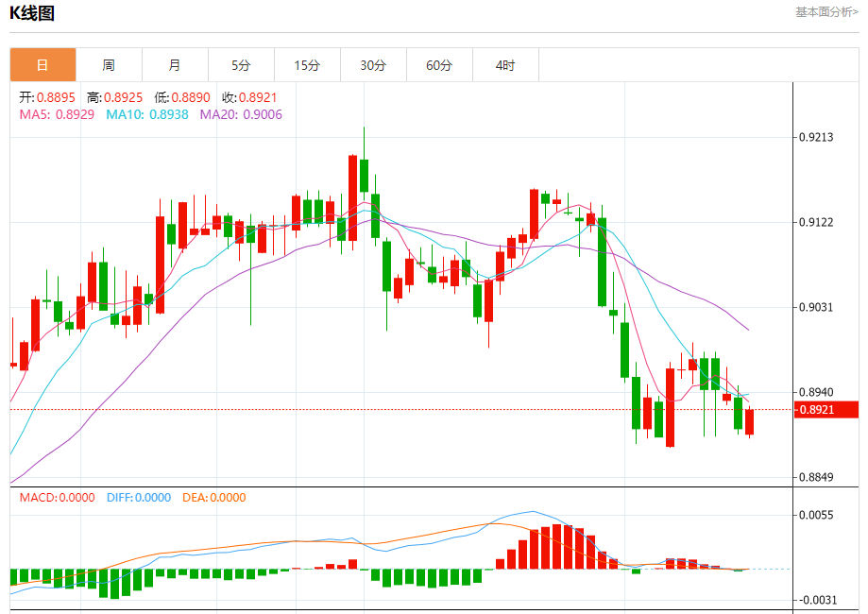Click the 0.0055 MACD axis label

(816, 516)
